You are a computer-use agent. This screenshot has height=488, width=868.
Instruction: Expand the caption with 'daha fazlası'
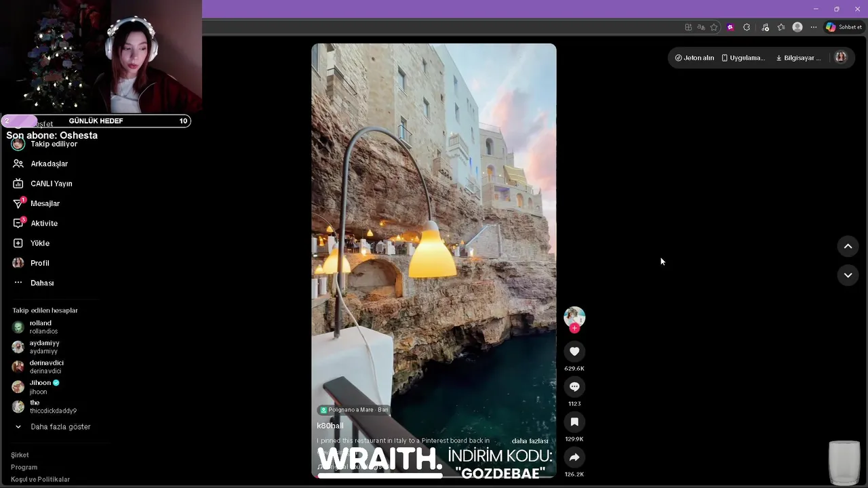pyautogui.click(x=530, y=441)
